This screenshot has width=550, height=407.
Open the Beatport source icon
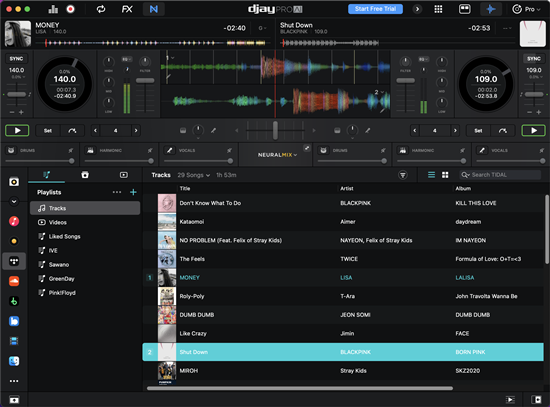(x=14, y=301)
